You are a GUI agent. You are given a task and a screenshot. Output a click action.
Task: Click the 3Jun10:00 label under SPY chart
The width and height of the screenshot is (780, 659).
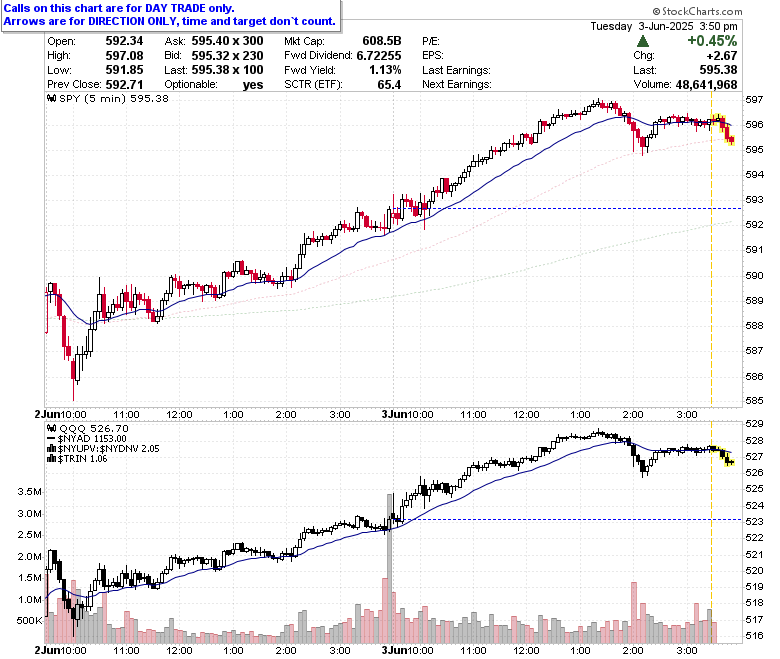click(407, 414)
